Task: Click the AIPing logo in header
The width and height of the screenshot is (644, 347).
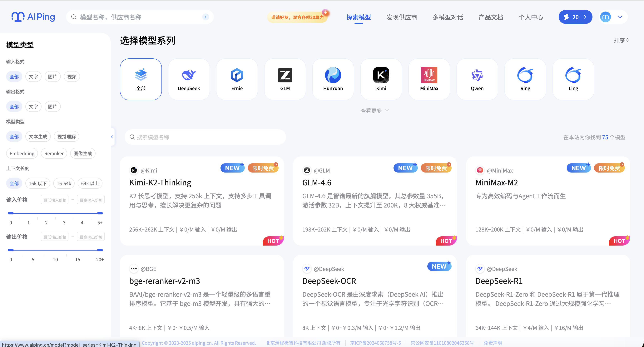Action: 33,17
